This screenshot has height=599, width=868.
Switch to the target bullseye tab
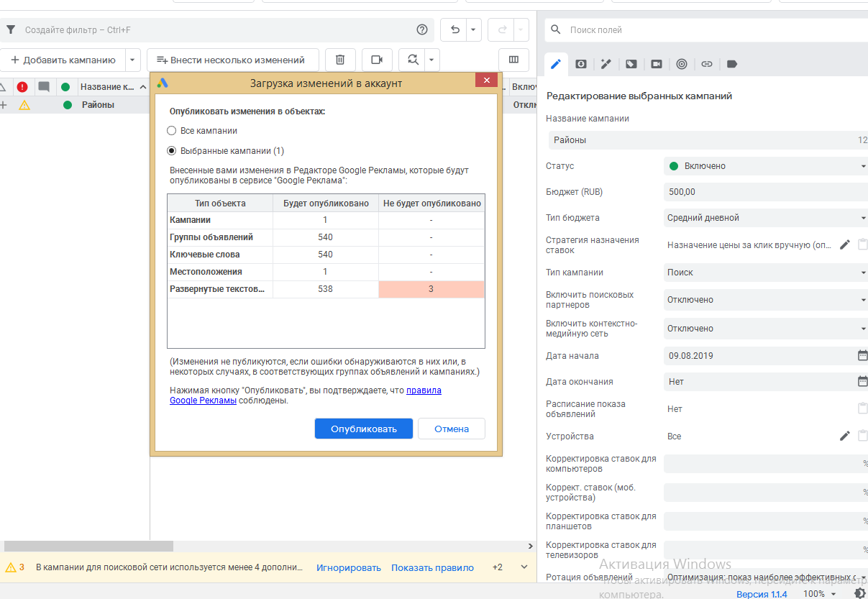click(x=682, y=64)
